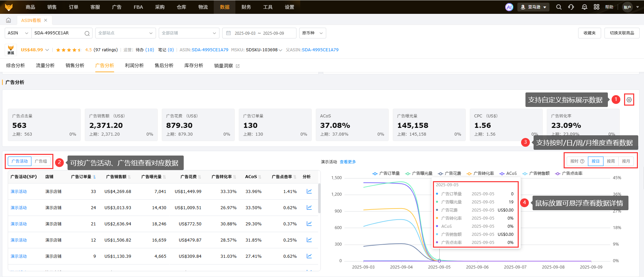Open the 财务 menu in top navigation
Image resolution: width=644 pixels, height=277 pixels.
[246, 7]
